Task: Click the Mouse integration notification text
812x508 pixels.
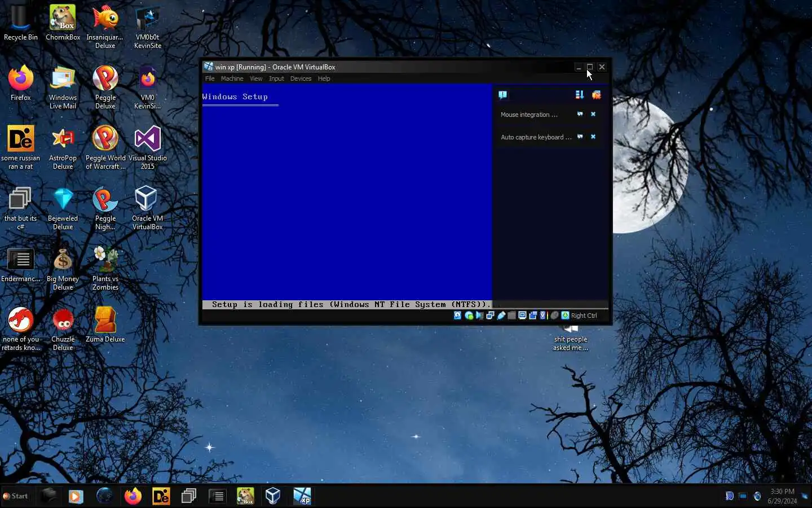Action: 529,115
